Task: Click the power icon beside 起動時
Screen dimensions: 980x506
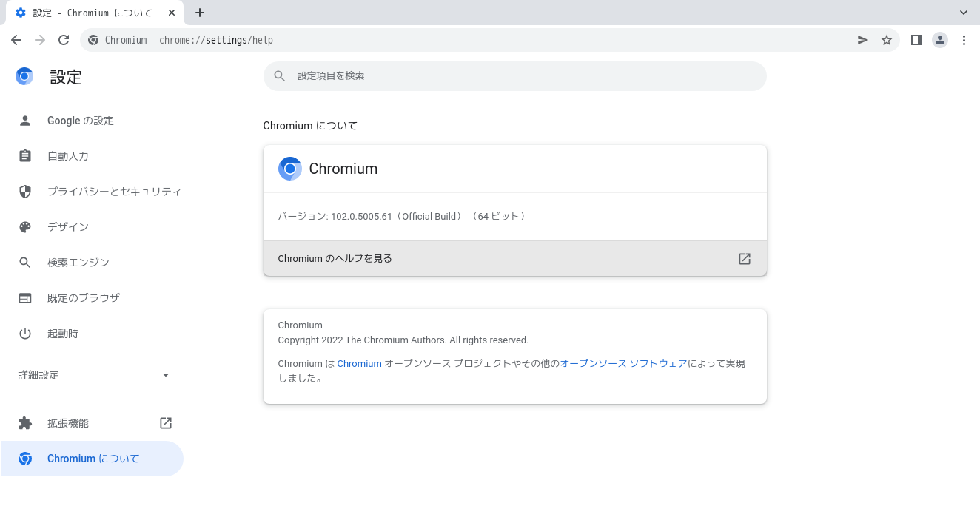Action: click(25, 334)
